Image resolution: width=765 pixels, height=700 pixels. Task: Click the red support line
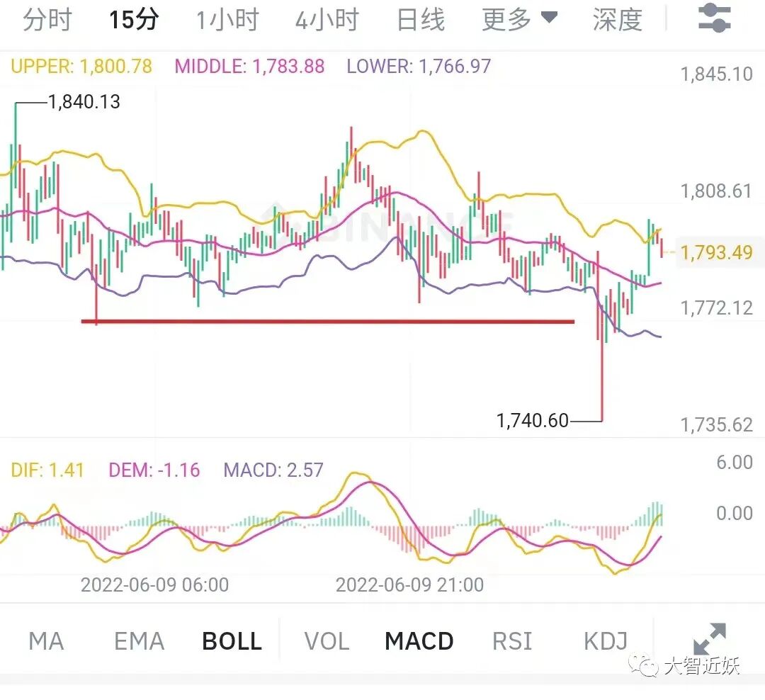[328, 322]
